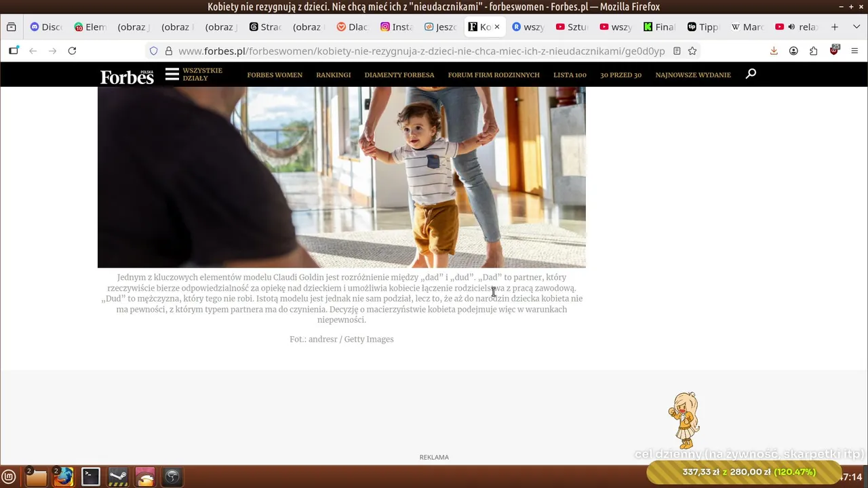Open a new browser tab
The width and height of the screenshot is (868, 488).
[x=835, y=27]
